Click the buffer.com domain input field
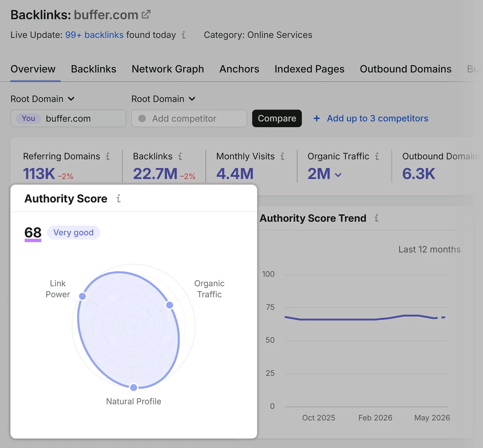Viewport: 483px width, 448px height. [68, 118]
